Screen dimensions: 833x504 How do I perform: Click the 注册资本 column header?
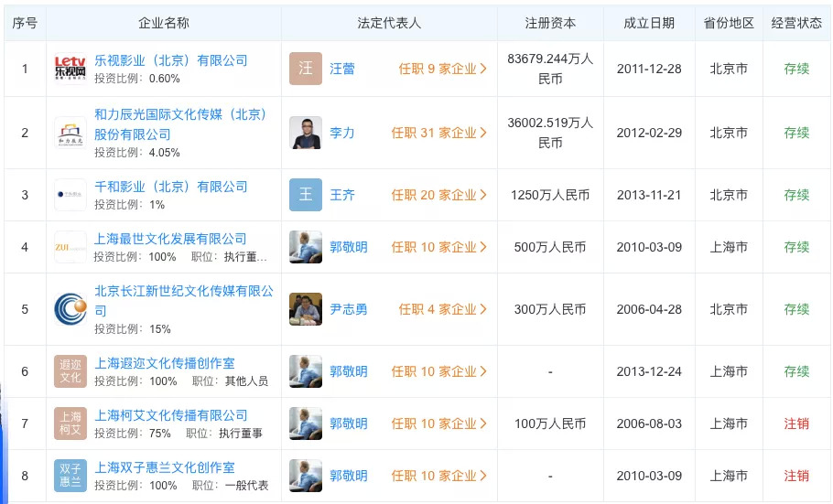tap(550, 23)
